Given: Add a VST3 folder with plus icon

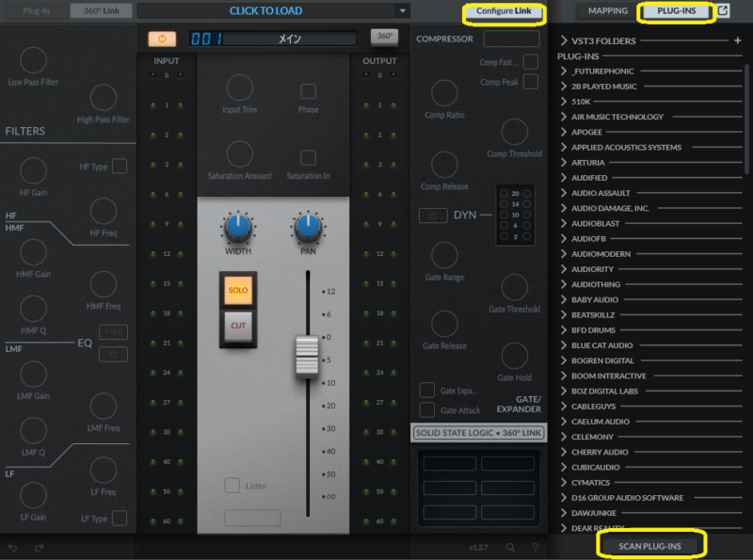Looking at the screenshot, I should point(737,40).
